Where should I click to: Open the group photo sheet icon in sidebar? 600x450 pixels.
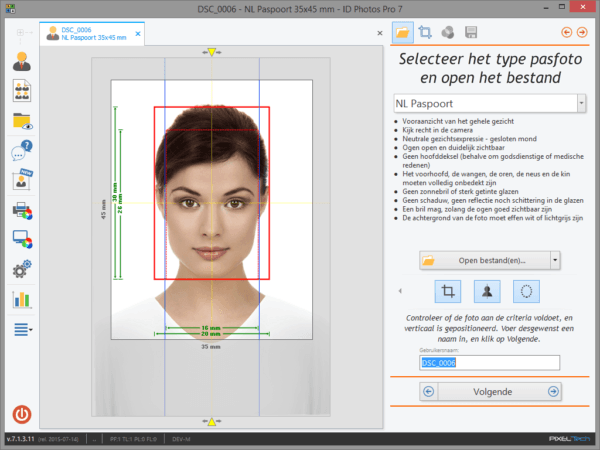coord(22,91)
